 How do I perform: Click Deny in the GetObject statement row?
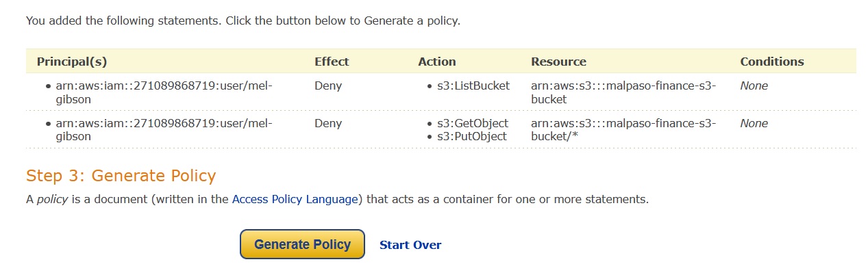(x=328, y=124)
